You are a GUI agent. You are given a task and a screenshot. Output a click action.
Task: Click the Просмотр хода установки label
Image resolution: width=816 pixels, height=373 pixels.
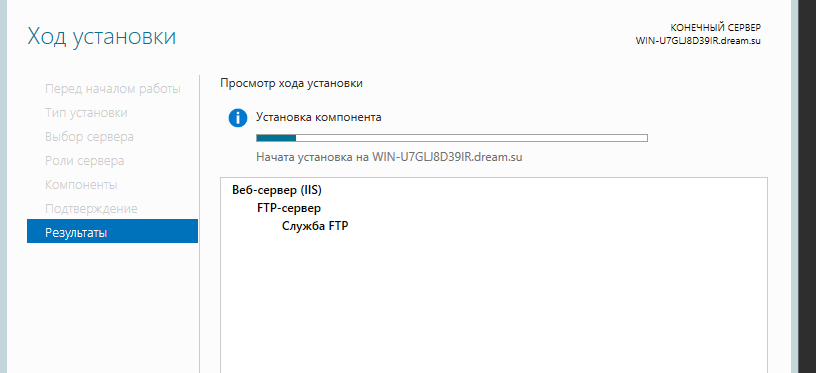pyautogui.click(x=291, y=83)
